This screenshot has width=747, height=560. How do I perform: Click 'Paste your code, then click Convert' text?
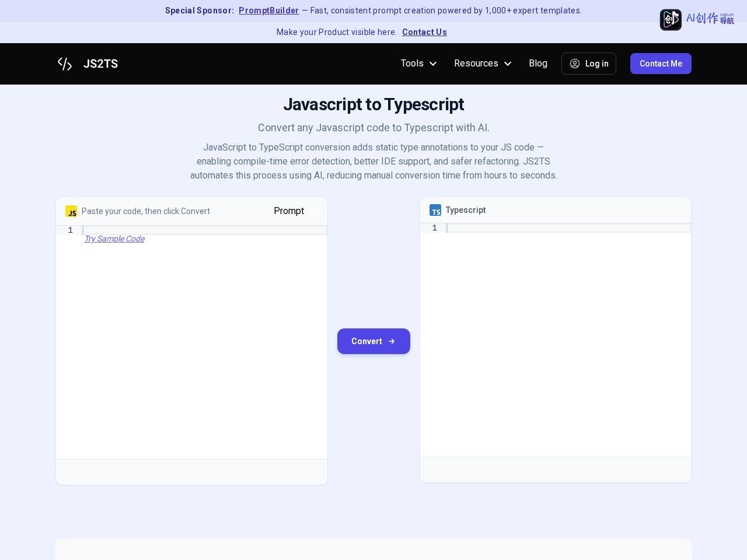tap(146, 211)
